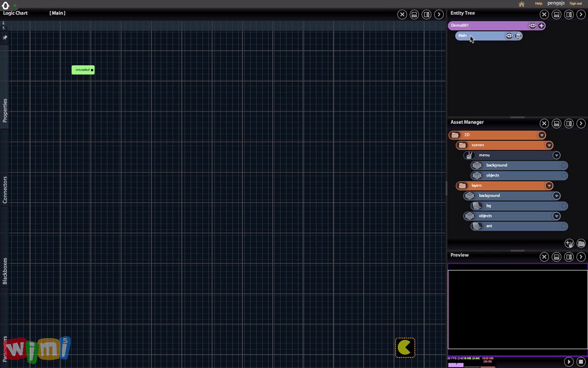
Task: Toggle visibility of Demo001 entity
Action: tap(532, 26)
